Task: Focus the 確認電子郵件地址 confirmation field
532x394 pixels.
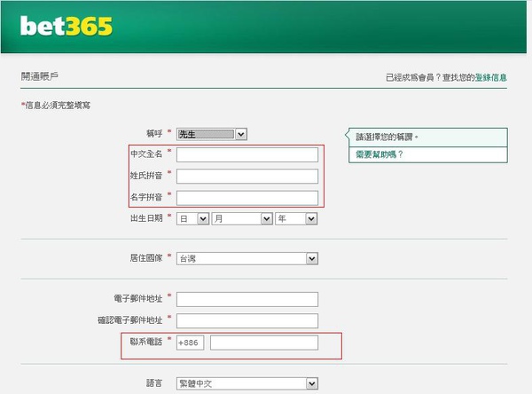Action: pyautogui.click(x=246, y=320)
